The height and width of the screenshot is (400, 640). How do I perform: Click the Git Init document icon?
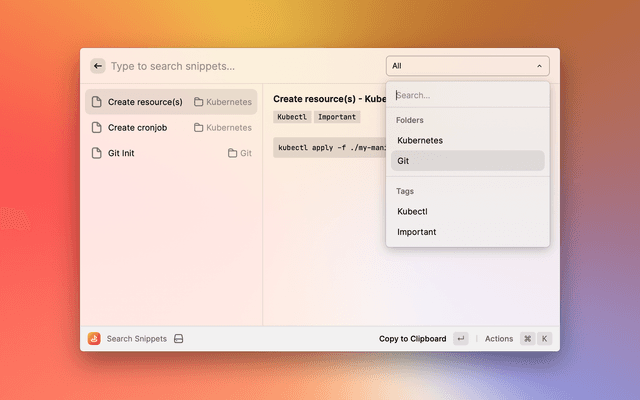pyautogui.click(x=97, y=153)
